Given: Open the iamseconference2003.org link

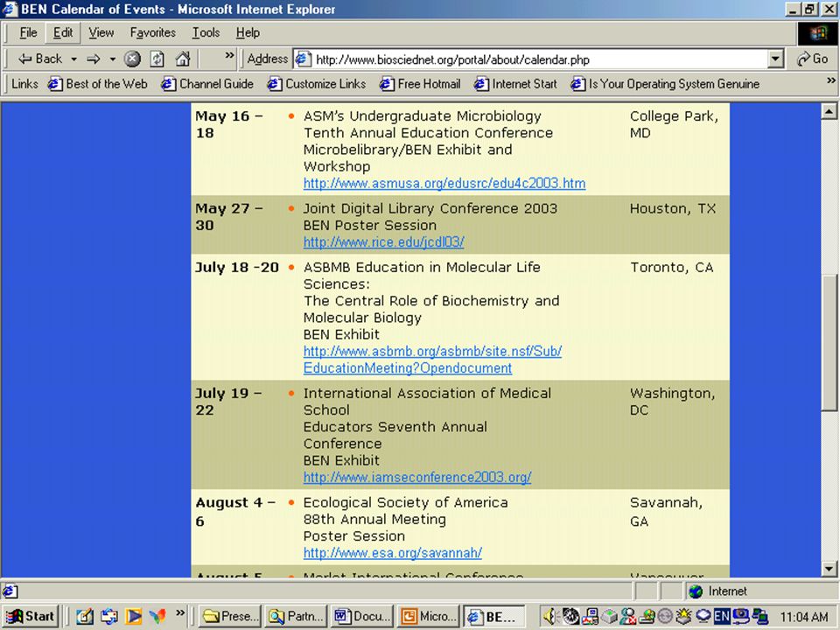Looking at the screenshot, I should [x=417, y=477].
